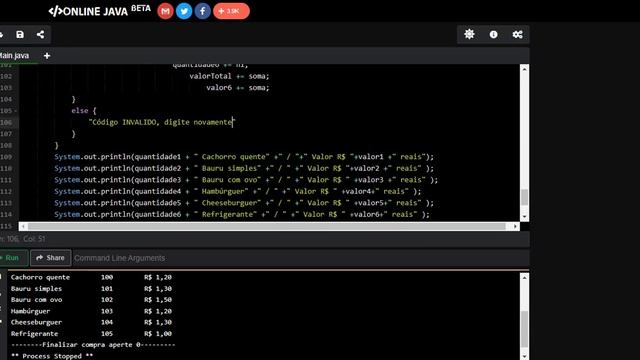Click output row "Bauru com ovo 102"
Viewport: 640px width, 360px height.
pos(91,300)
